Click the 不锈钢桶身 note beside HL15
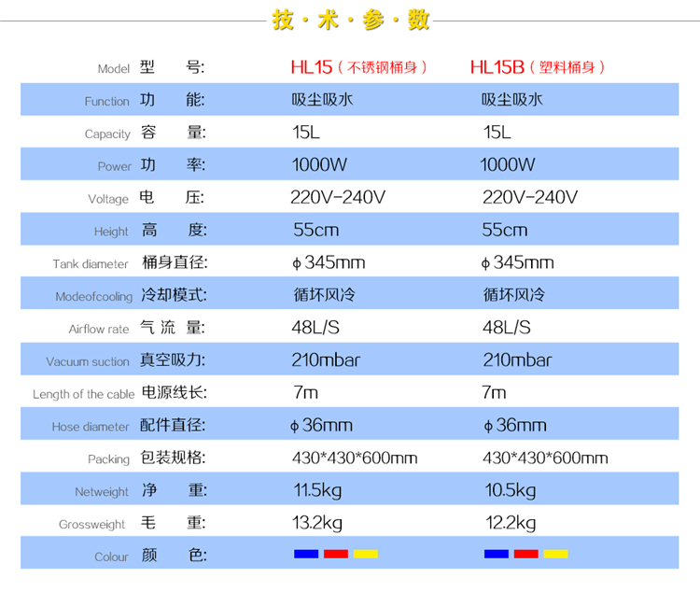This screenshot has width=700, height=592. point(382,67)
